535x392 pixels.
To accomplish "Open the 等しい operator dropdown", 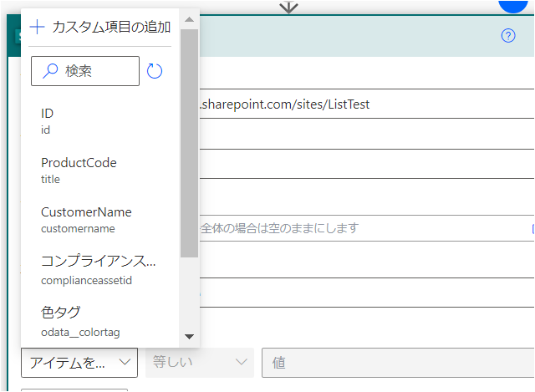I will [x=200, y=362].
